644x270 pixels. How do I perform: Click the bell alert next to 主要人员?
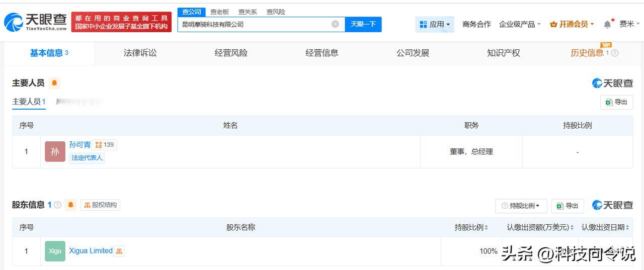coord(54,83)
